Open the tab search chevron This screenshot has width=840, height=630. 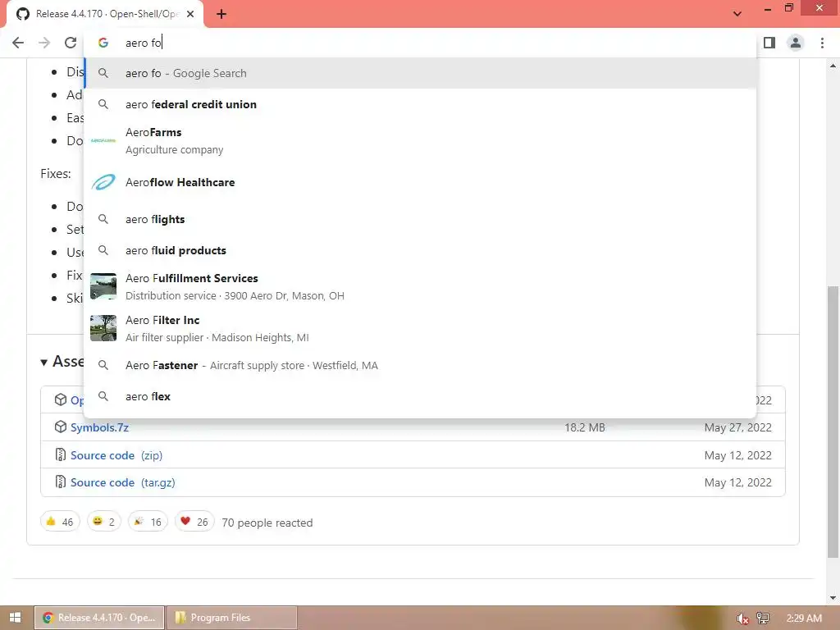point(737,14)
